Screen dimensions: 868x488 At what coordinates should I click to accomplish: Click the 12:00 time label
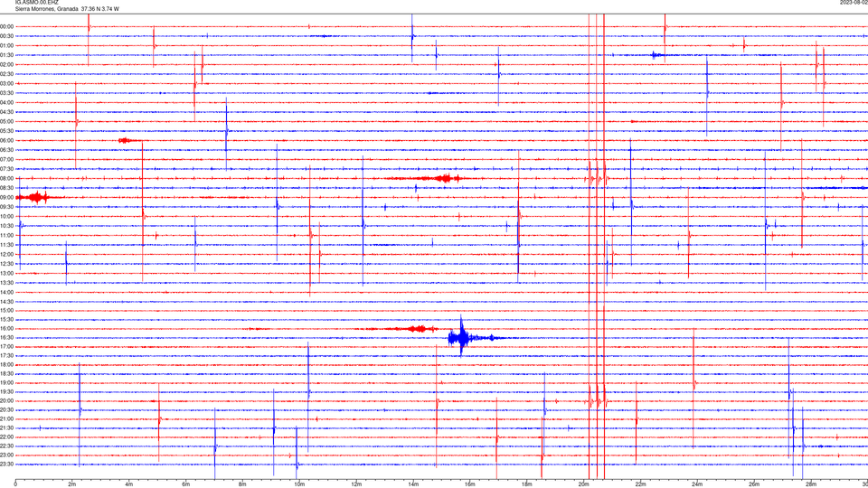(x=6, y=254)
